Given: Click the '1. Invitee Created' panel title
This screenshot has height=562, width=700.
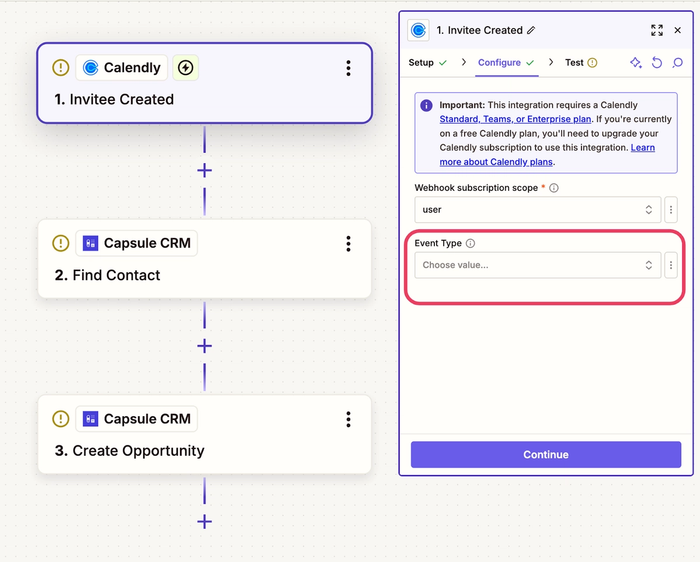Looking at the screenshot, I should (479, 30).
